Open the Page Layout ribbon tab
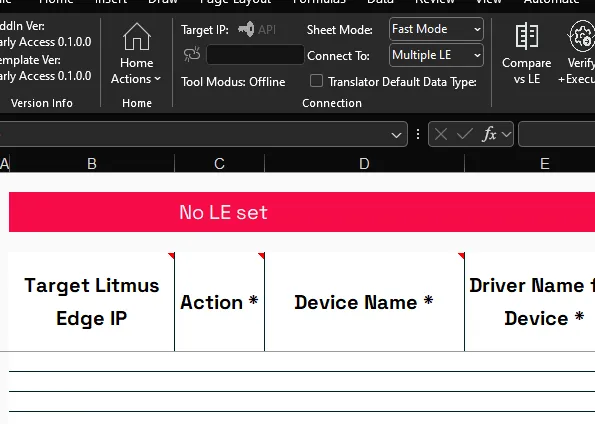This screenshot has height=424, width=595. click(235, 2)
